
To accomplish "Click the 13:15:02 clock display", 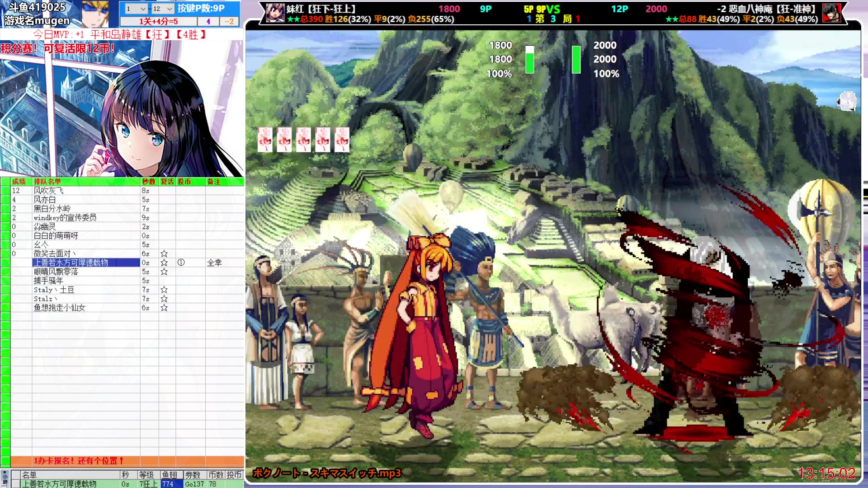I will (826, 473).
